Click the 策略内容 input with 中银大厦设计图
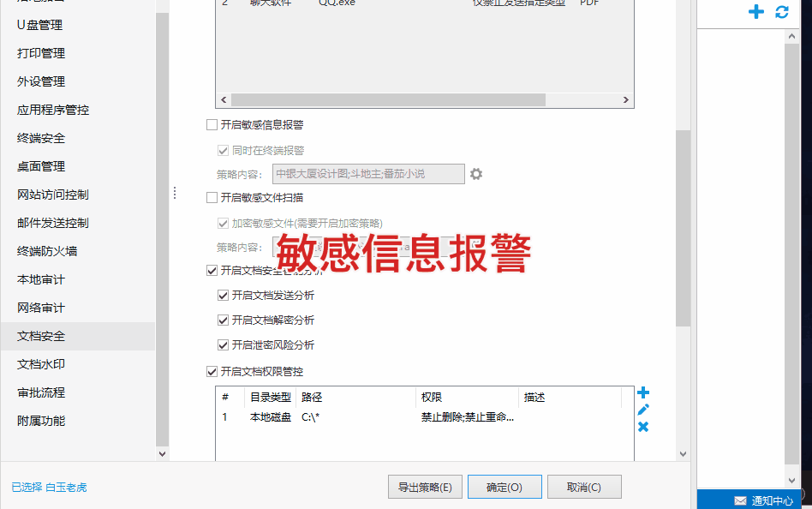812x509 pixels. click(368, 174)
